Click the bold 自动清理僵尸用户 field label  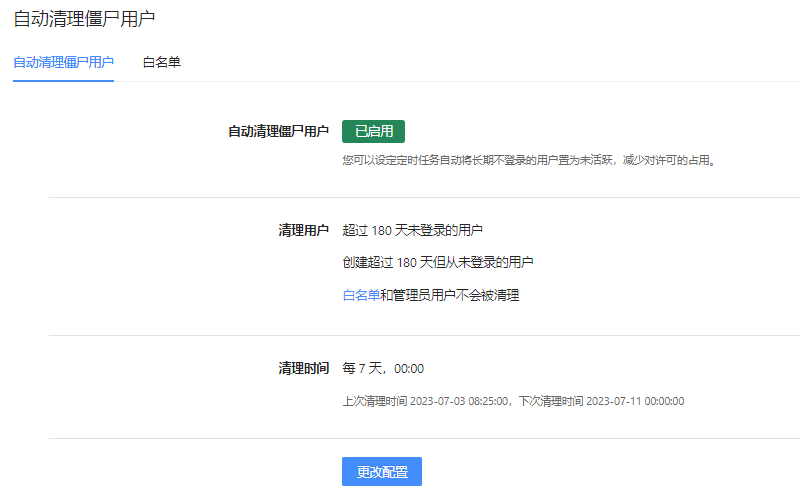[278, 131]
